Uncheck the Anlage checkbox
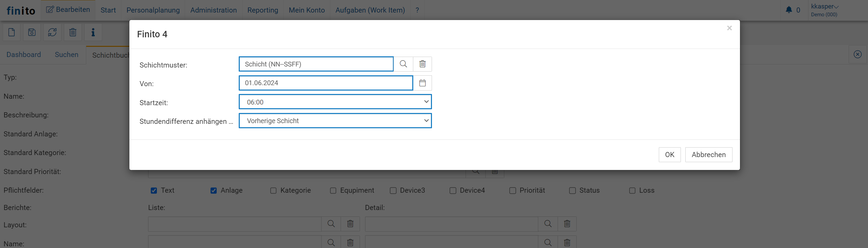This screenshot has width=868, height=248. pyautogui.click(x=214, y=191)
